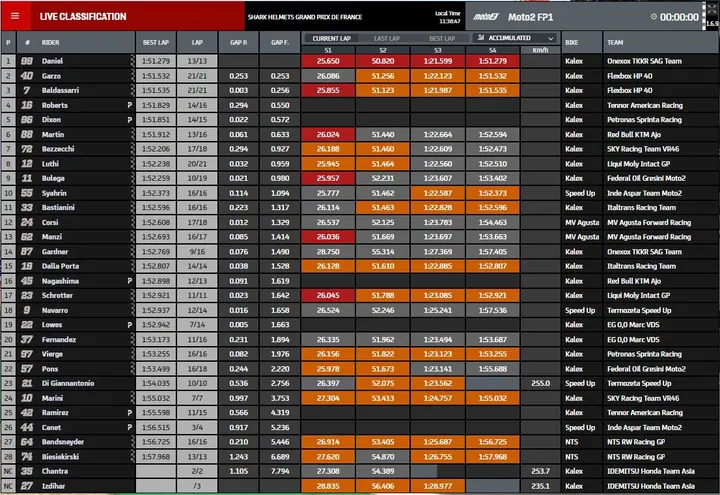Click the pit 'P' marker on Dixon's row
Viewport: 720px width, 495px height.
click(129, 120)
